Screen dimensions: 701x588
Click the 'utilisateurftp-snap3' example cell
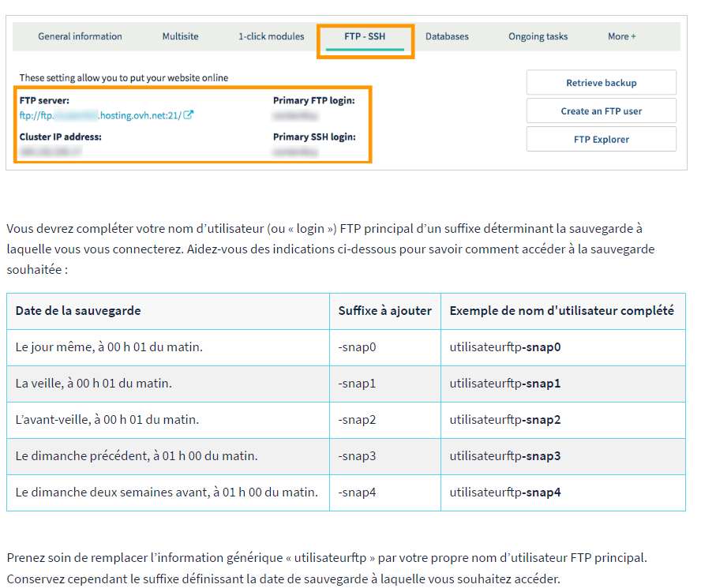click(504, 456)
